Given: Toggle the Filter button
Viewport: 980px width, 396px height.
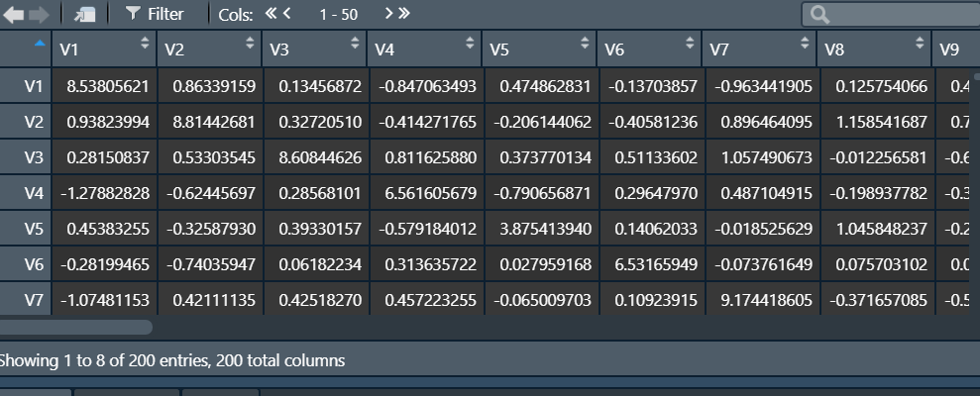Looking at the screenshot, I should (x=155, y=14).
